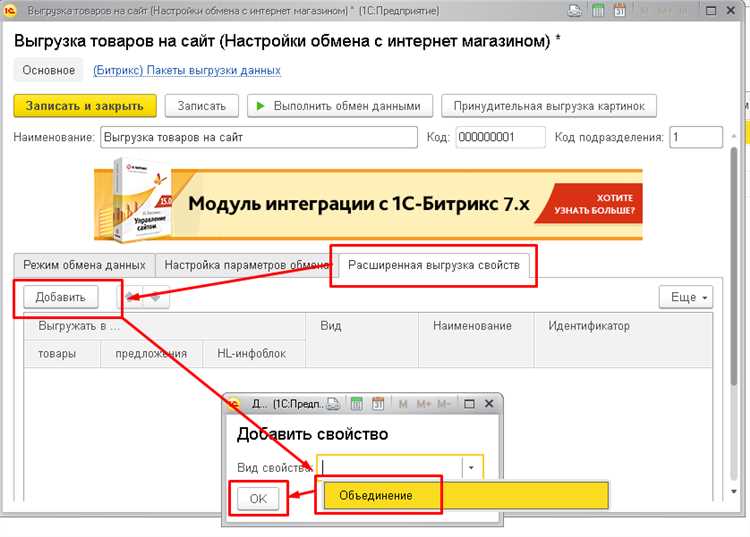Screen dimensions: 750x537
Task: Maximize the Добавить свойство dialog
Action: tap(469, 404)
